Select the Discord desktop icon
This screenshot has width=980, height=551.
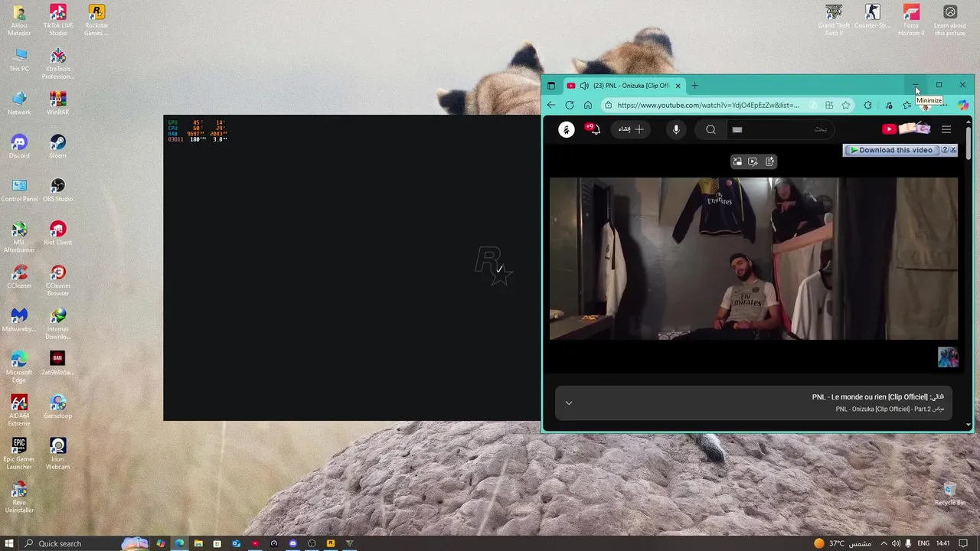tap(19, 147)
